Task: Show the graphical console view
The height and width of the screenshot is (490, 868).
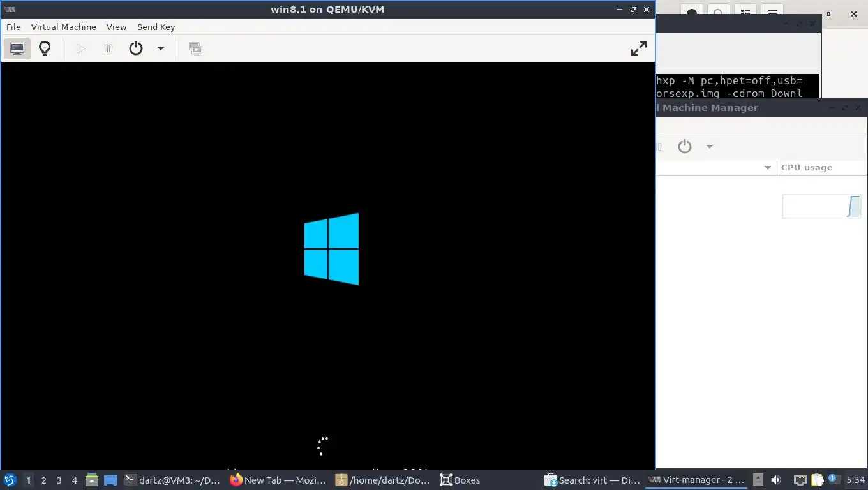Action: tap(17, 48)
